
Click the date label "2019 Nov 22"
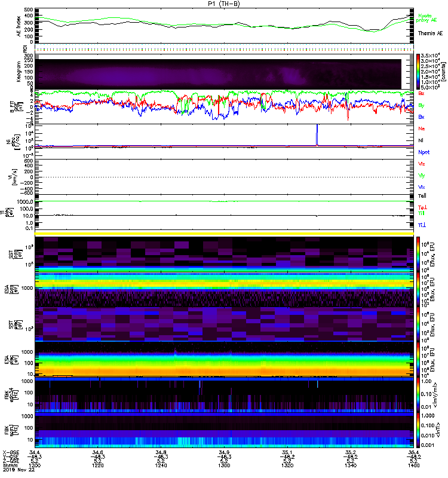pyautogui.click(x=19, y=470)
